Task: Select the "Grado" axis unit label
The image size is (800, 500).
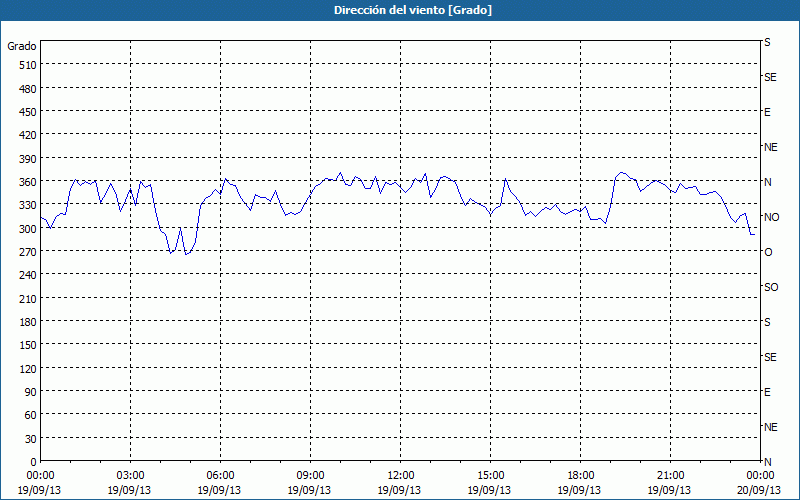Action: click(22, 46)
